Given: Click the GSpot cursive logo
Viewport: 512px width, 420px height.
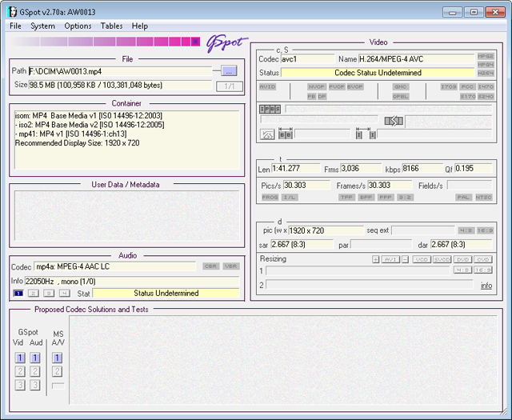Looking at the screenshot, I should click(x=226, y=42).
